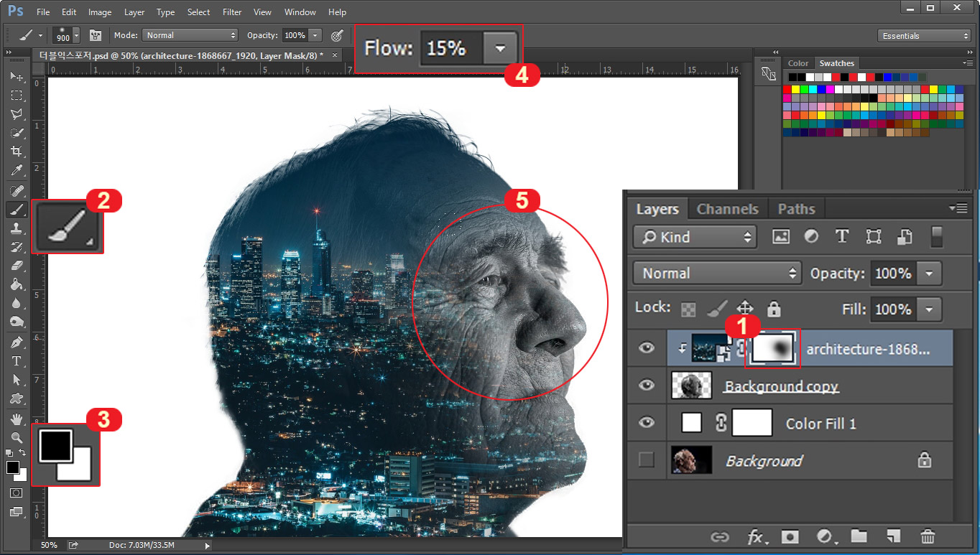The height and width of the screenshot is (555, 980).
Task: Open the File menu
Action: pyautogui.click(x=43, y=12)
